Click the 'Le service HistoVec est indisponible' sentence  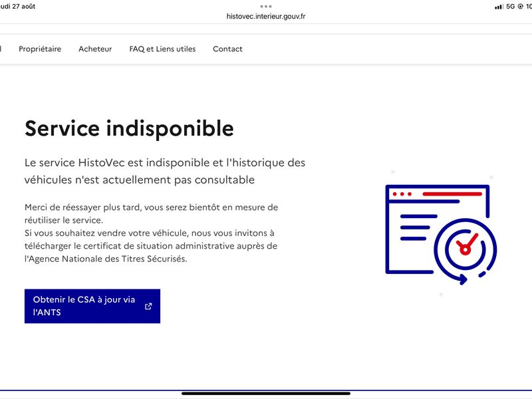click(165, 171)
